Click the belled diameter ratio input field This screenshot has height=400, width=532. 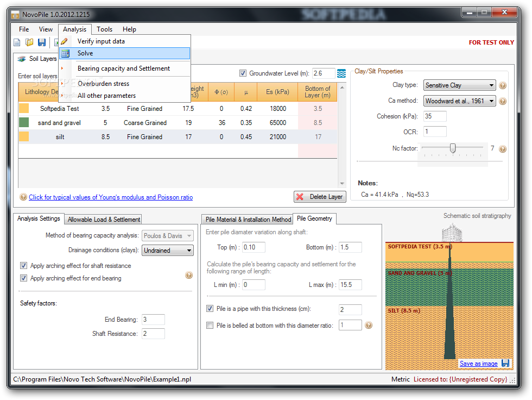click(351, 325)
